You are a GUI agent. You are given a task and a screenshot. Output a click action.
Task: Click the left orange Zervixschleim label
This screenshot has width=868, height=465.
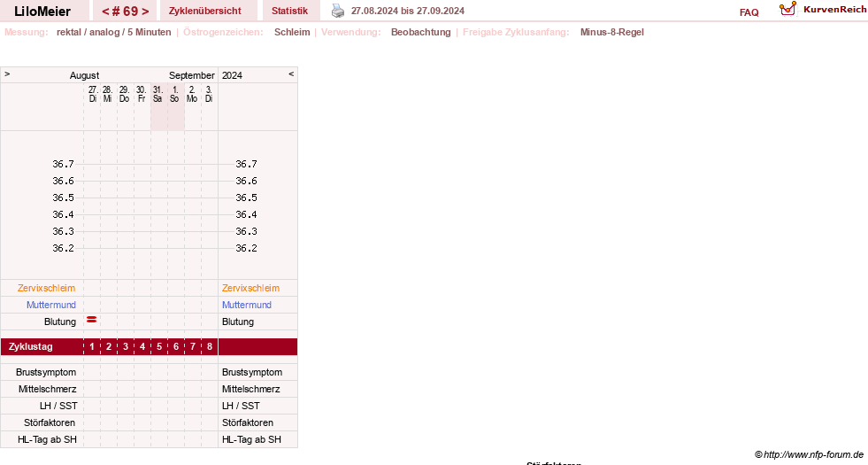click(x=47, y=288)
